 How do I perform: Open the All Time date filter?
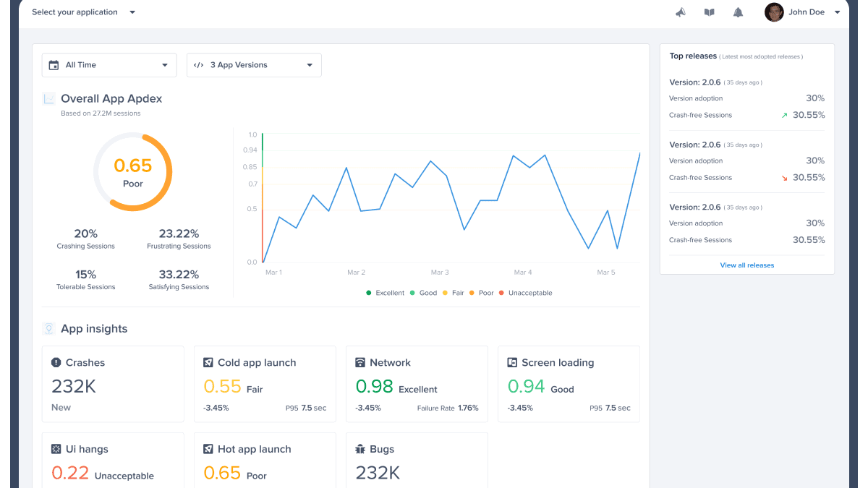[109, 64]
